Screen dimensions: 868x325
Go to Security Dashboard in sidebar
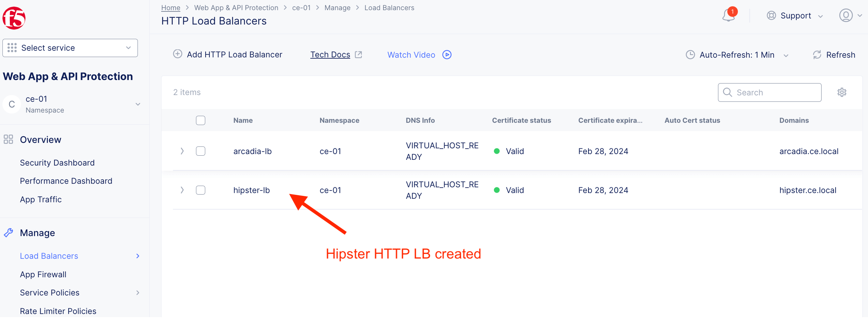click(x=57, y=163)
